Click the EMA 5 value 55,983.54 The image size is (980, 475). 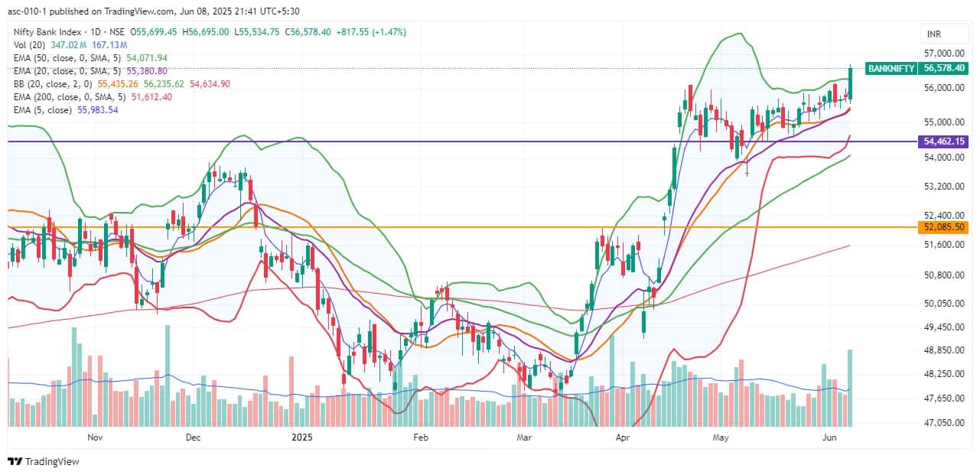(x=97, y=110)
